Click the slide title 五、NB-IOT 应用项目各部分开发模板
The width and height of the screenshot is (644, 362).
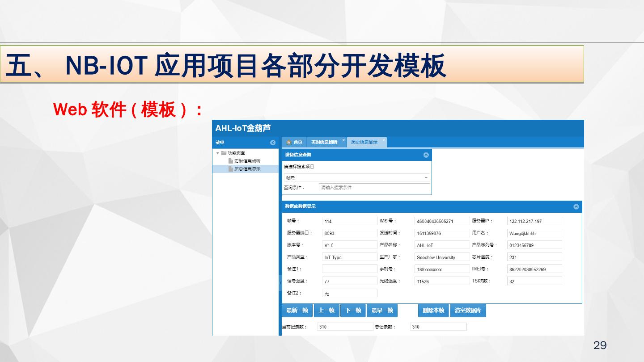coord(226,65)
